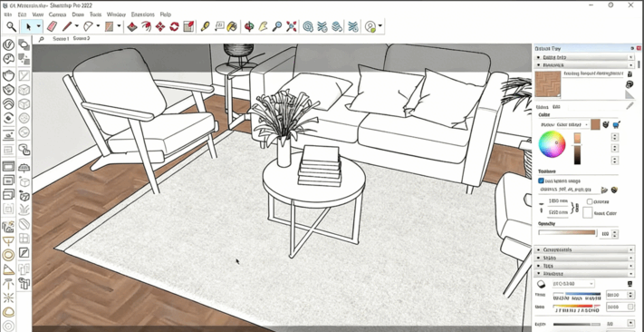Select the arrow Select tool
This screenshot has height=332, width=644.
[28, 26]
